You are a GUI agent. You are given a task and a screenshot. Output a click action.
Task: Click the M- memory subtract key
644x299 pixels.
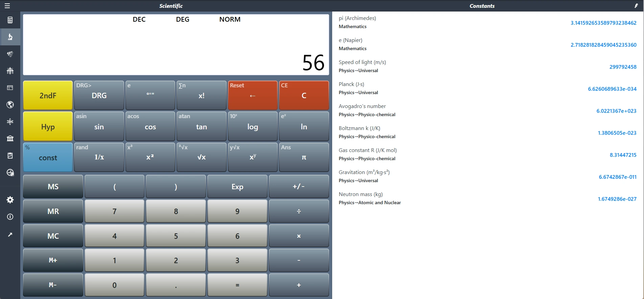point(53,285)
